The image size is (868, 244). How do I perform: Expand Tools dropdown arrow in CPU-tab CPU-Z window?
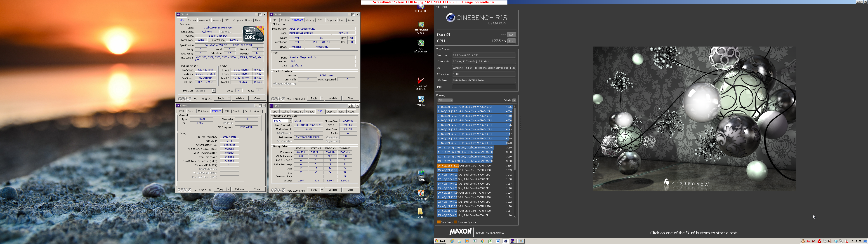coord(229,99)
